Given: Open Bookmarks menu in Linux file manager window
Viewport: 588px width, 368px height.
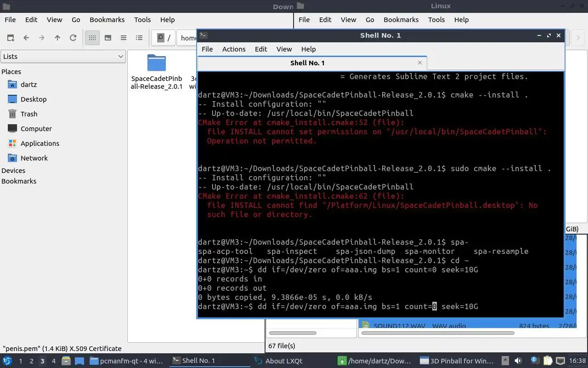Looking at the screenshot, I should point(401,20).
